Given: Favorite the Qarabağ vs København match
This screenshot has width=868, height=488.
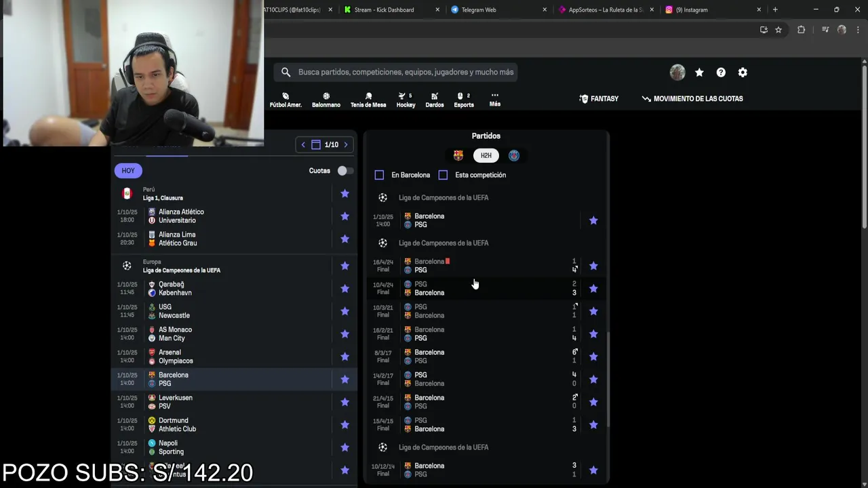Looking at the screenshot, I should [344, 289].
